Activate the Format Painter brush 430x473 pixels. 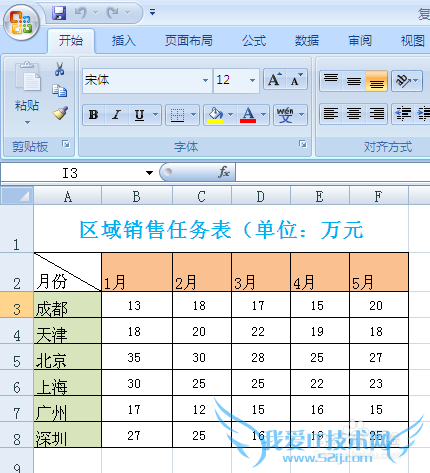(x=60, y=113)
